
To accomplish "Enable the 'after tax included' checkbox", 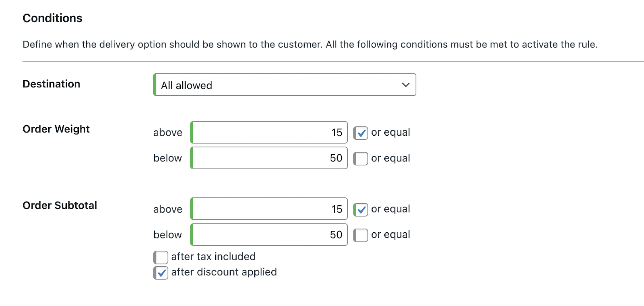I will 161,257.
